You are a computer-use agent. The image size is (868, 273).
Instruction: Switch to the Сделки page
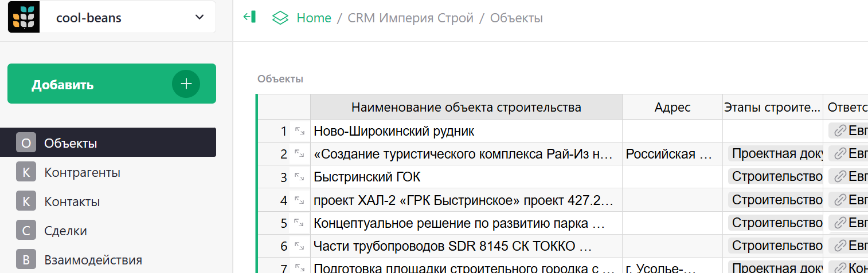pyautogui.click(x=66, y=231)
